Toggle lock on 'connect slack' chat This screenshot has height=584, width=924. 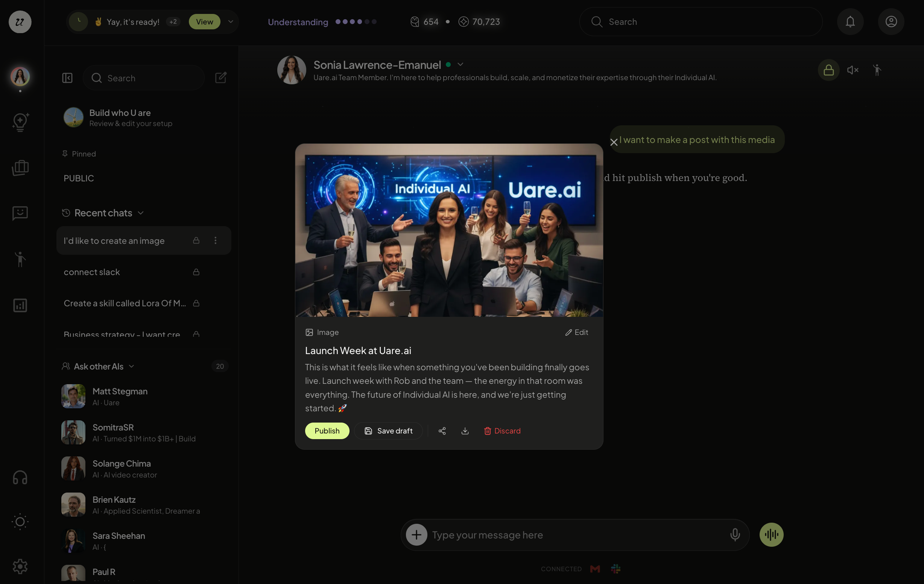tap(196, 272)
